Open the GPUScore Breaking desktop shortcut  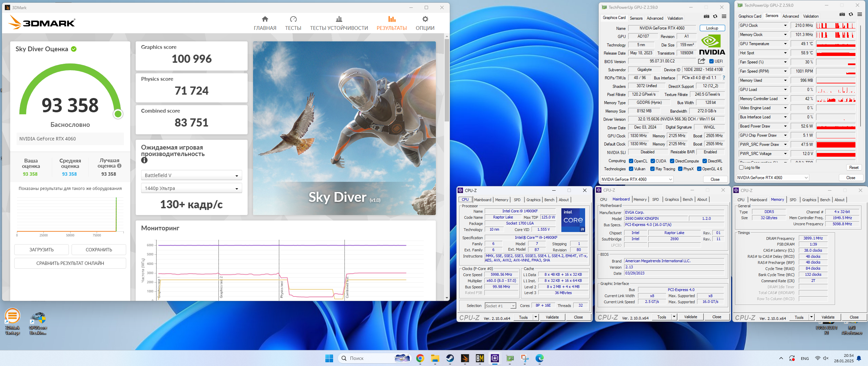coord(38,323)
